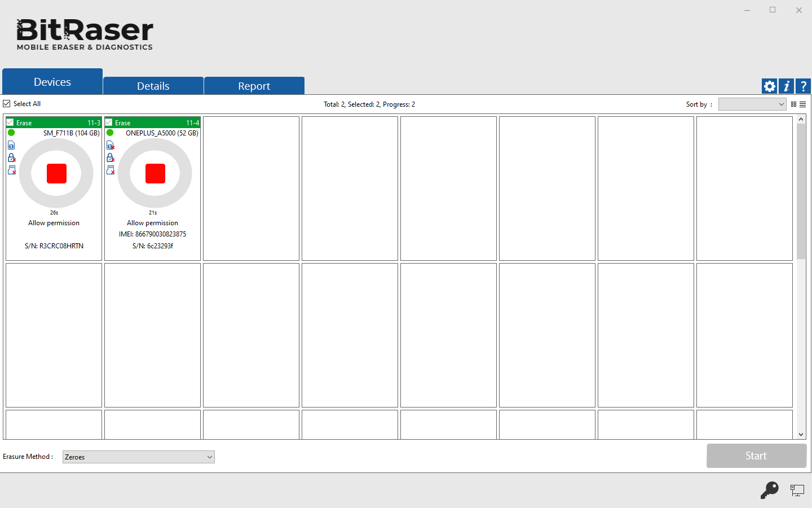812x508 pixels.
Task: Click the BitRaser logo
Action: pyautogui.click(x=85, y=34)
